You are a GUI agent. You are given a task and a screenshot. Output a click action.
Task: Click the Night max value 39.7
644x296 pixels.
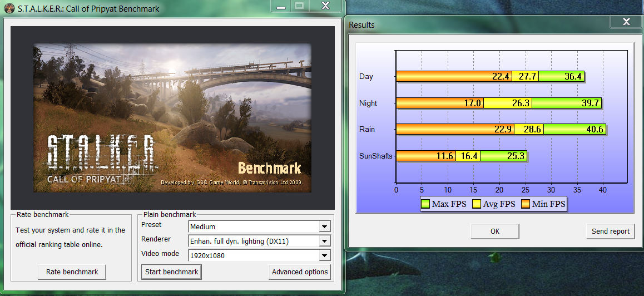click(x=590, y=103)
